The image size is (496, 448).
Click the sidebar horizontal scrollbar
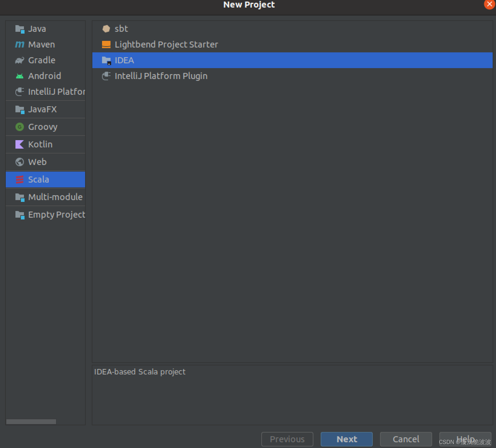[31, 422]
